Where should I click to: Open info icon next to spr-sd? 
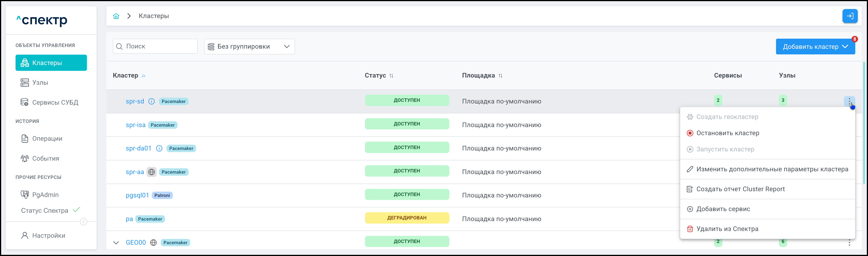pyautogui.click(x=152, y=101)
